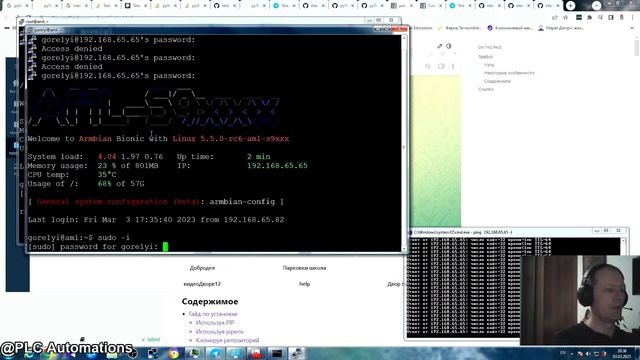Jump to Telebot section in contents sidebar
640x360 pixels.
tap(485, 57)
